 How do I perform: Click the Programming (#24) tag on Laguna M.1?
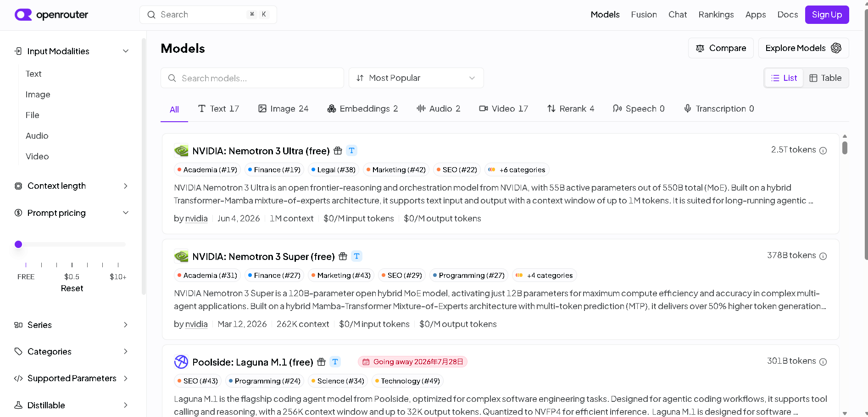pos(265,381)
